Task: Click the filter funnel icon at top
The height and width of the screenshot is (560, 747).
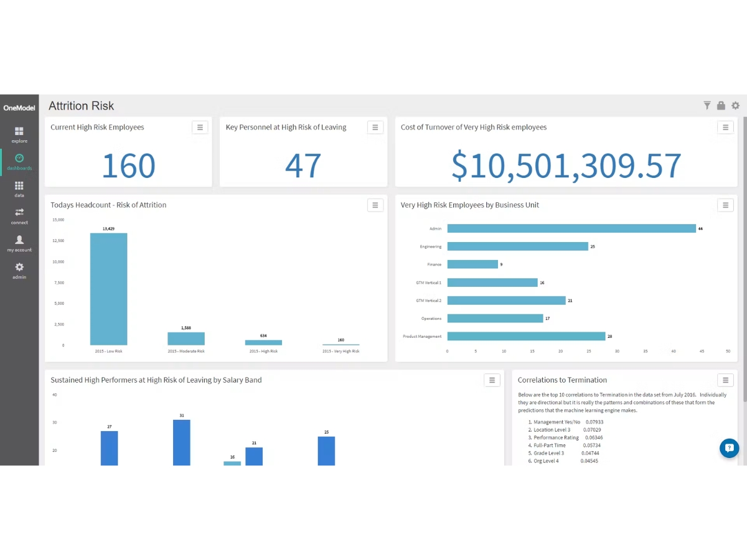Action: 707,106
